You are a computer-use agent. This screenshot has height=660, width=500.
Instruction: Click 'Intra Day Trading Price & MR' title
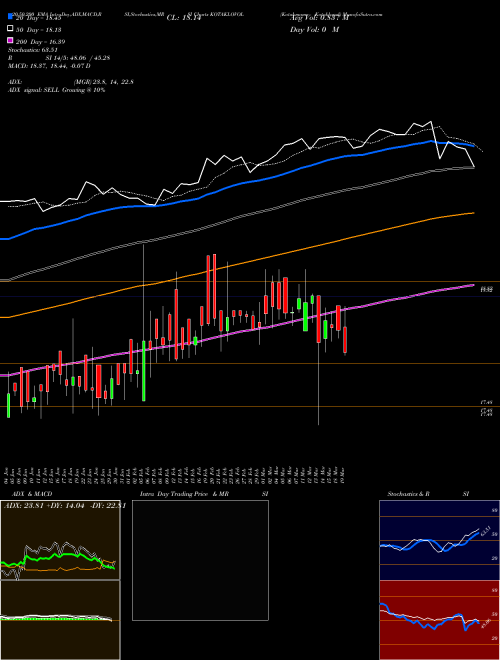(x=184, y=494)
